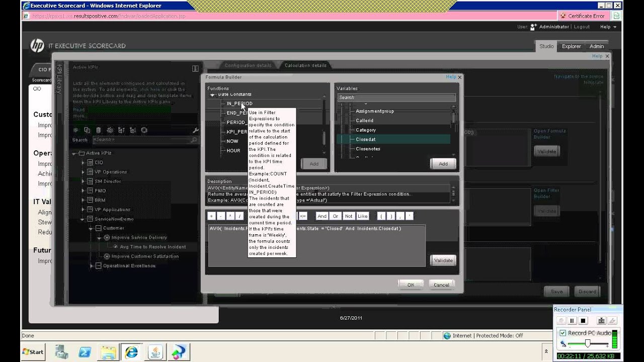Expand the VP Applications tree node
The height and width of the screenshot is (362, 644).
(84, 210)
